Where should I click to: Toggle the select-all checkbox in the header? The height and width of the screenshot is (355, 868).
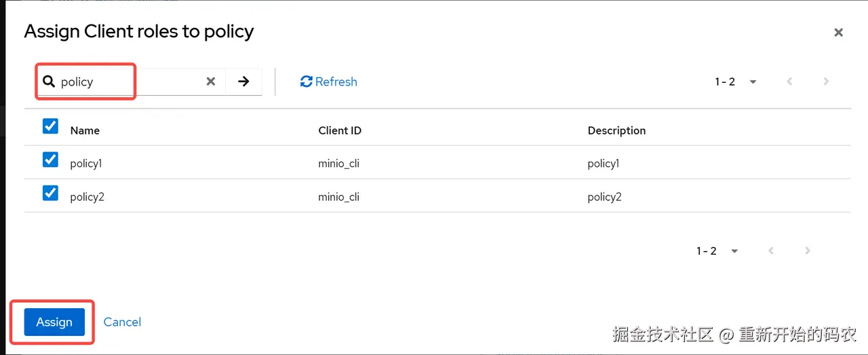point(50,126)
